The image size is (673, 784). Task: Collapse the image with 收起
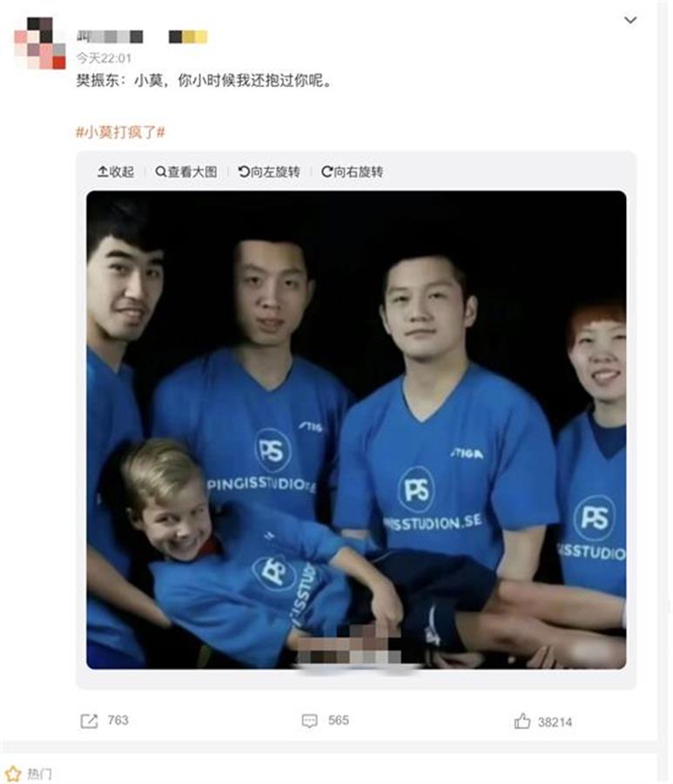pyautogui.click(x=116, y=172)
